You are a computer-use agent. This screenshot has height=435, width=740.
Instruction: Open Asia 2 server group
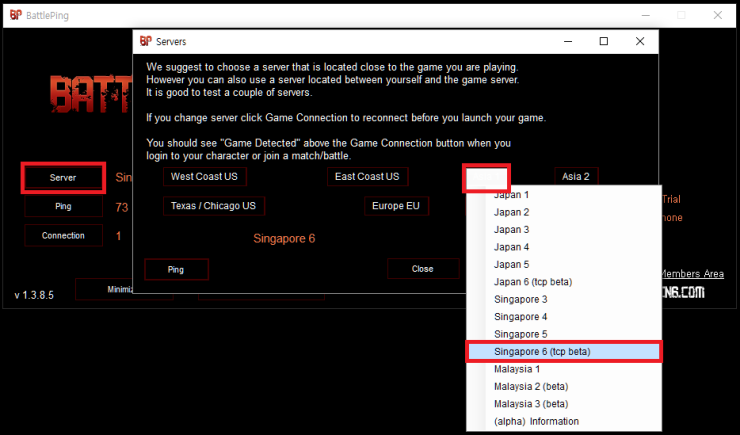point(576,176)
